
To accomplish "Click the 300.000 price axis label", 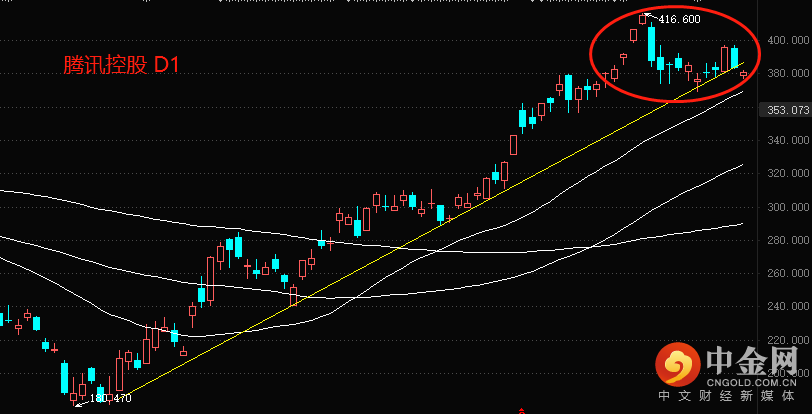I will (x=788, y=207).
